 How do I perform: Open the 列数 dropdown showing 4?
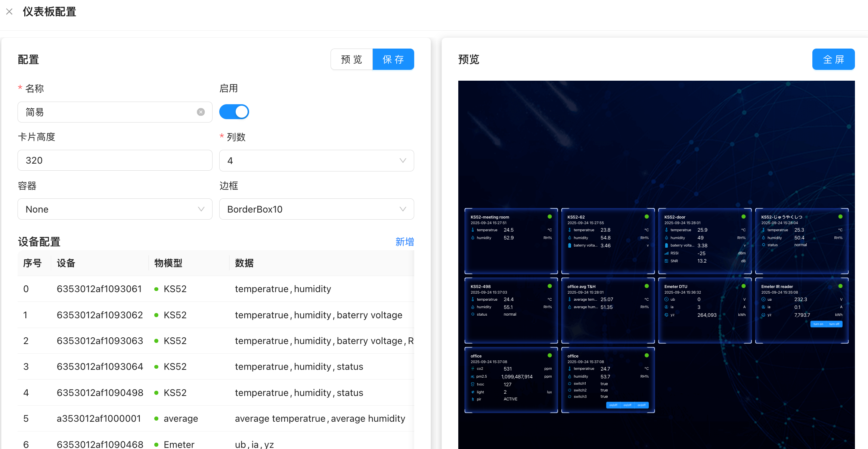pyautogui.click(x=316, y=161)
